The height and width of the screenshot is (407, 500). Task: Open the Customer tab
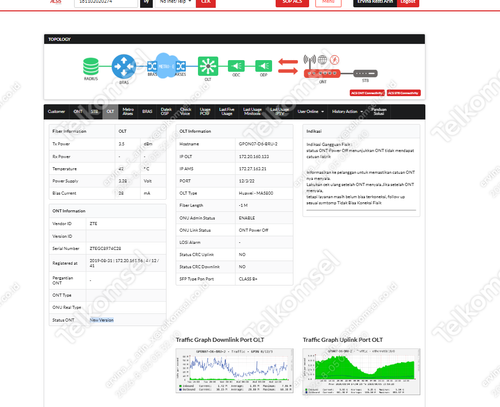[56, 112]
